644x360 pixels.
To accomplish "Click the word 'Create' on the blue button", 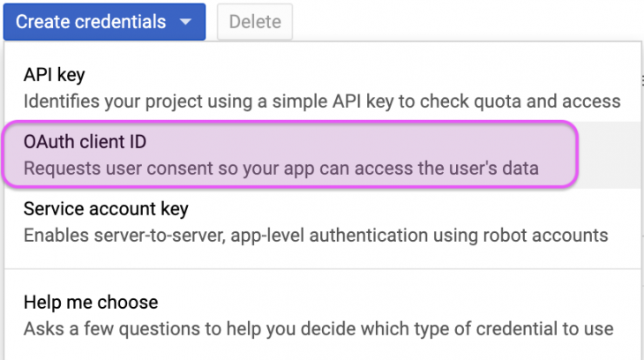I will coord(43,22).
